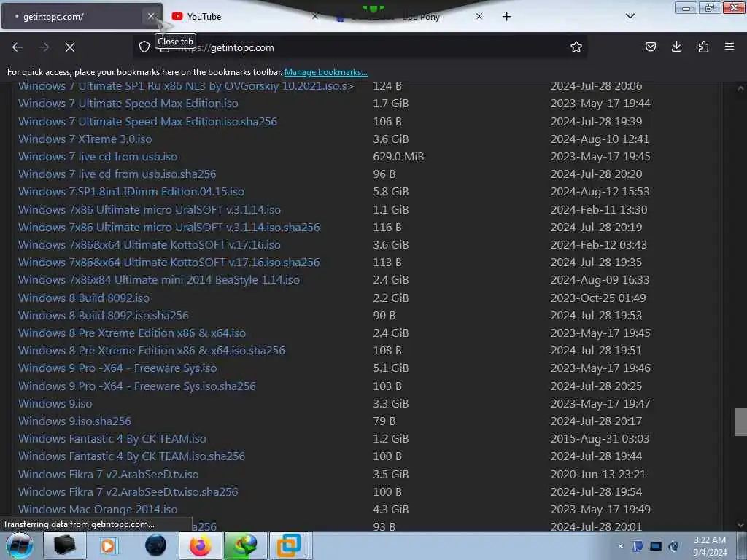Click the 5.8 GiB size value

point(391,192)
